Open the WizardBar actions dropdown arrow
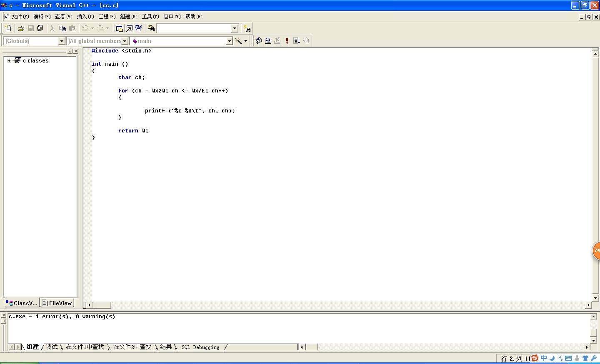This screenshot has width=600, height=364. (245, 41)
